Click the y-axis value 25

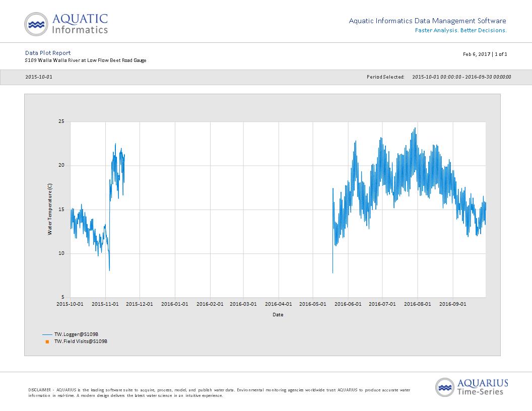[x=61, y=121]
